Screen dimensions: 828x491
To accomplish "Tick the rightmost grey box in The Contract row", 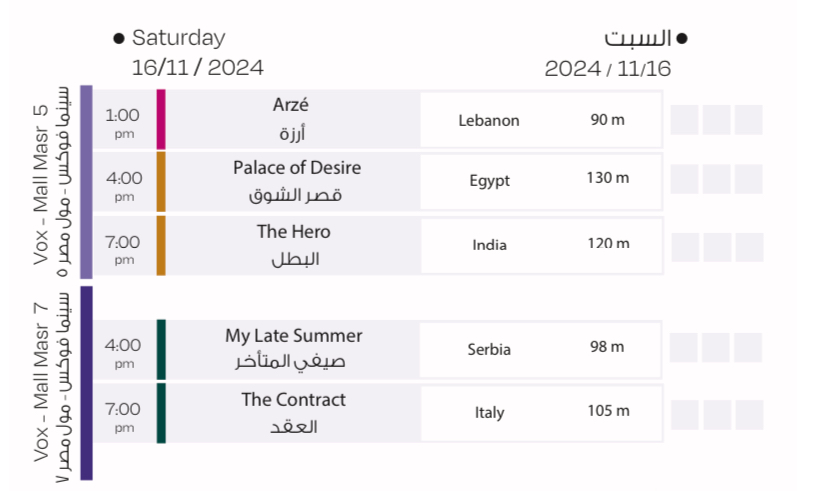I will point(748,412).
